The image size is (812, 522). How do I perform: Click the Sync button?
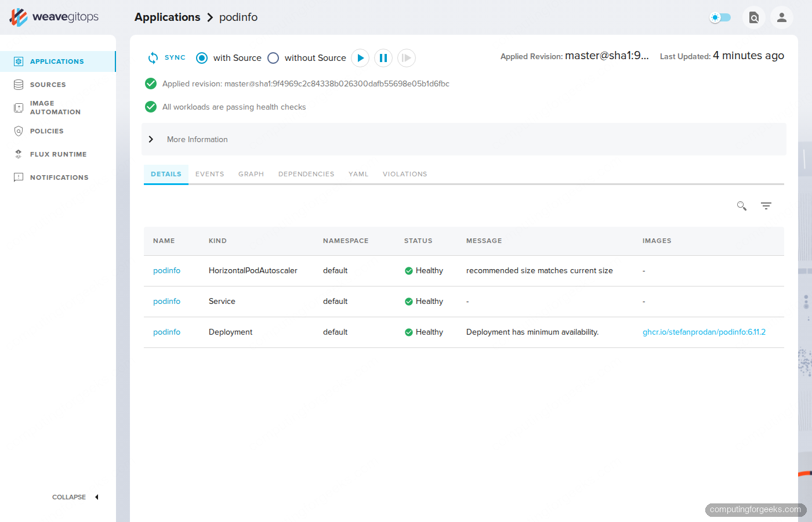[x=167, y=57]
